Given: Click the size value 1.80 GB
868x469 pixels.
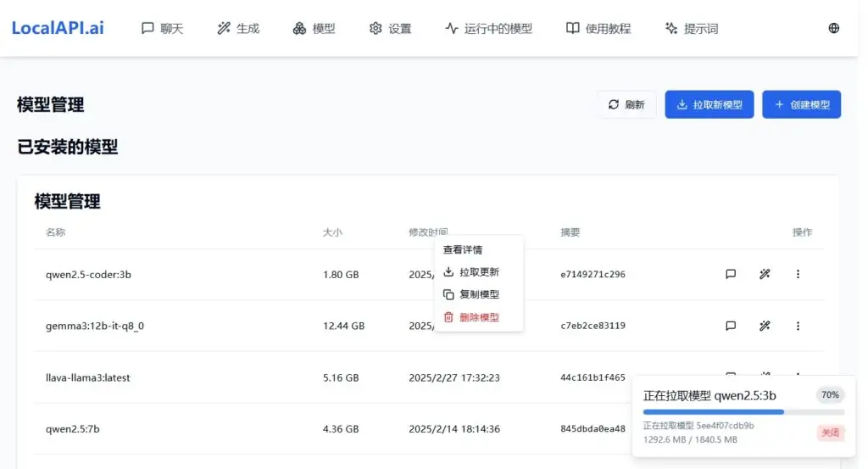Looking at the screenshot, I should [x=341, y=274].
